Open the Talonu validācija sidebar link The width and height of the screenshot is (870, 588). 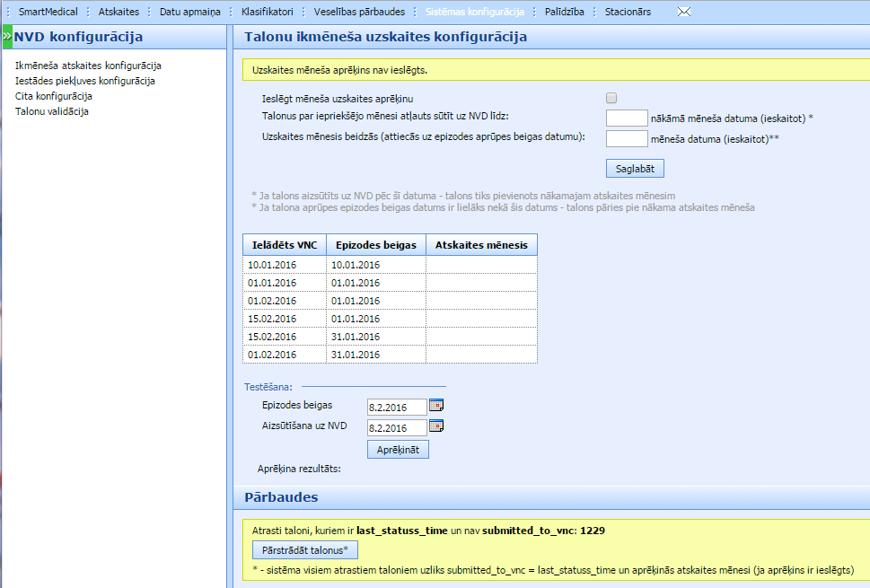pos(51,111)
